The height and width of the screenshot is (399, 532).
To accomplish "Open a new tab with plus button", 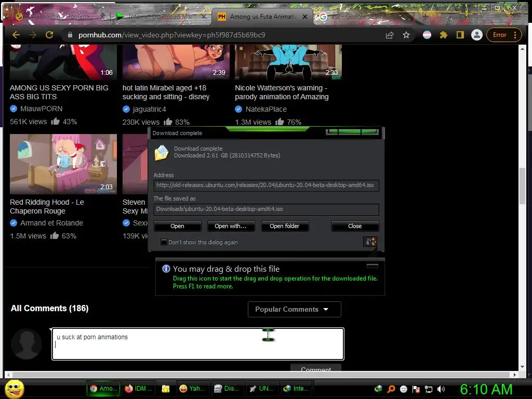I will (425, 16).
